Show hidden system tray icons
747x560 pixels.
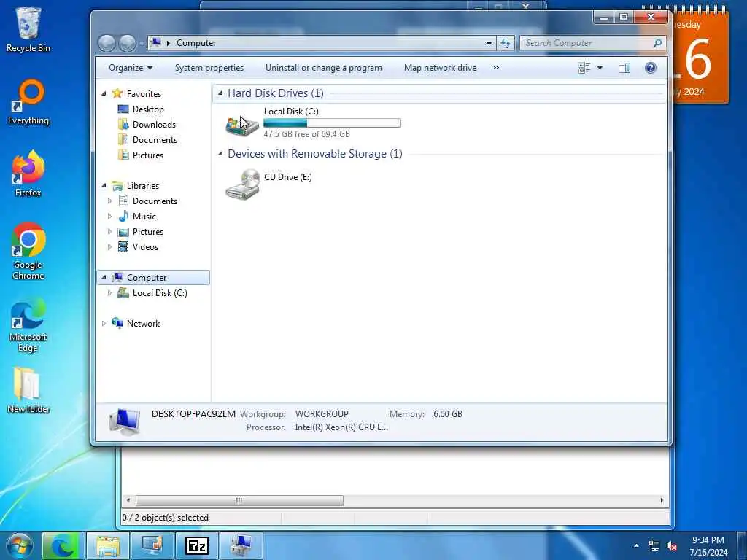click(x=636, y=545)
